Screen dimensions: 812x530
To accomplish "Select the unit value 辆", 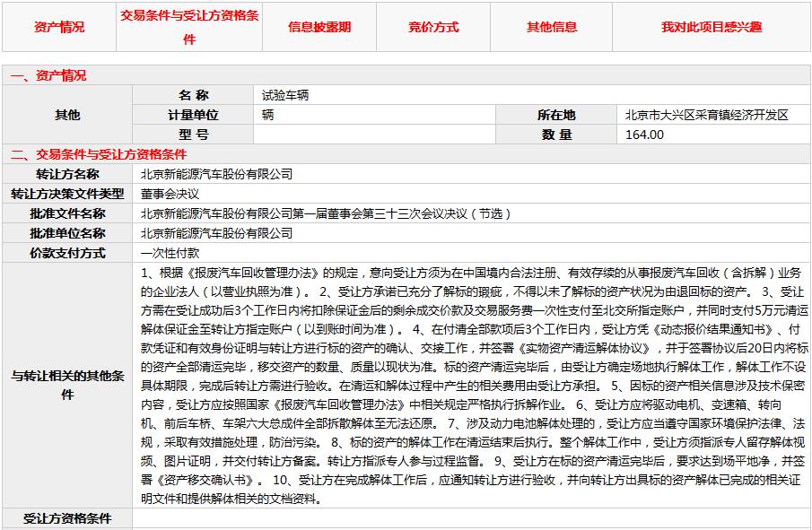I will coord(267,115).
